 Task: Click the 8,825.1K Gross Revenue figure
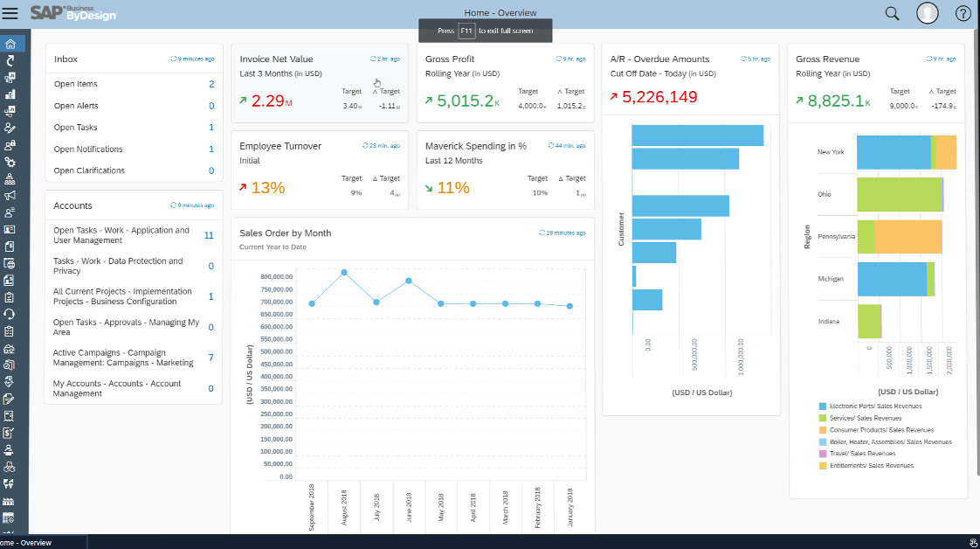point(839,101)
